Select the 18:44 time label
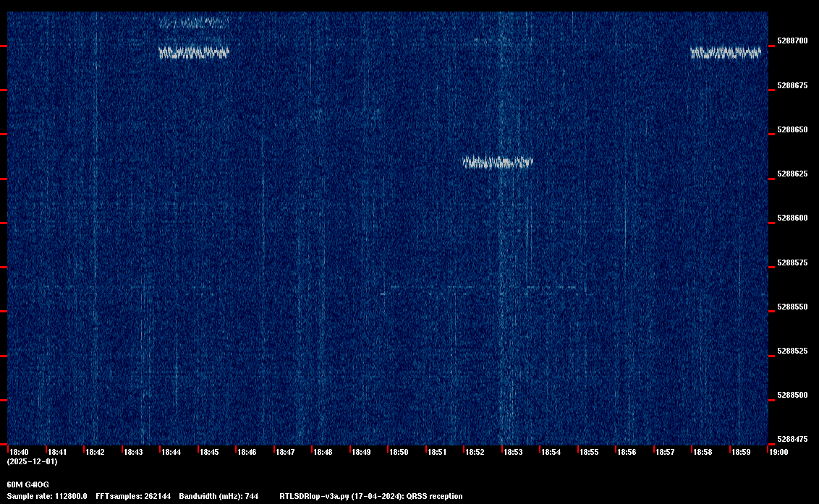Viewport: 819px width, 504px height. point(171,452)
